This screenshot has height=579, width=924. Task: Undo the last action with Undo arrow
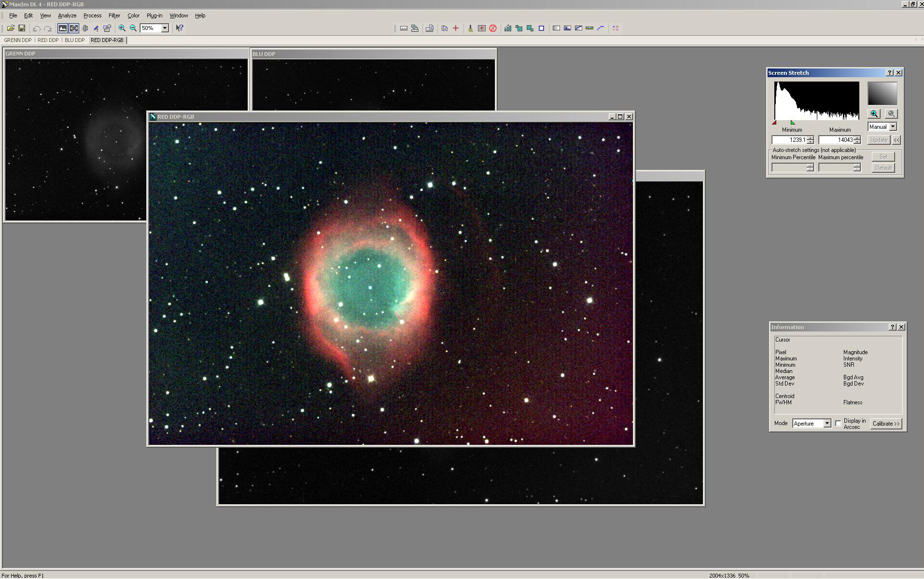click(x=37, y=28)
